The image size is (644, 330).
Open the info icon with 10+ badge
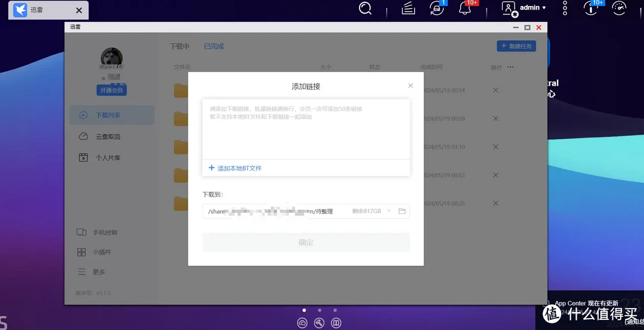pyautogui.click(x=591, y=8)
